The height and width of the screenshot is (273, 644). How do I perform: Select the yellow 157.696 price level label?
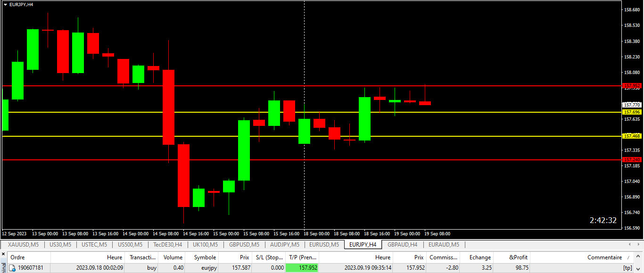coord(632,112)
